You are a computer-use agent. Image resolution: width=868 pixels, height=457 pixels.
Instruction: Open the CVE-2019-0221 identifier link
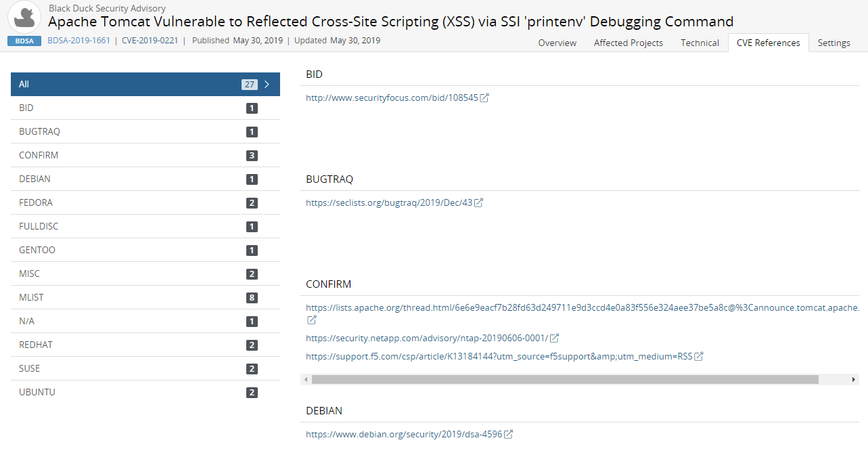pos(150,41)
